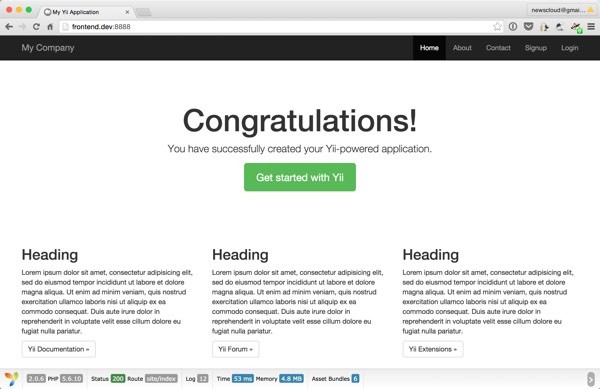Click the browser forward arrow

(23, 27)
